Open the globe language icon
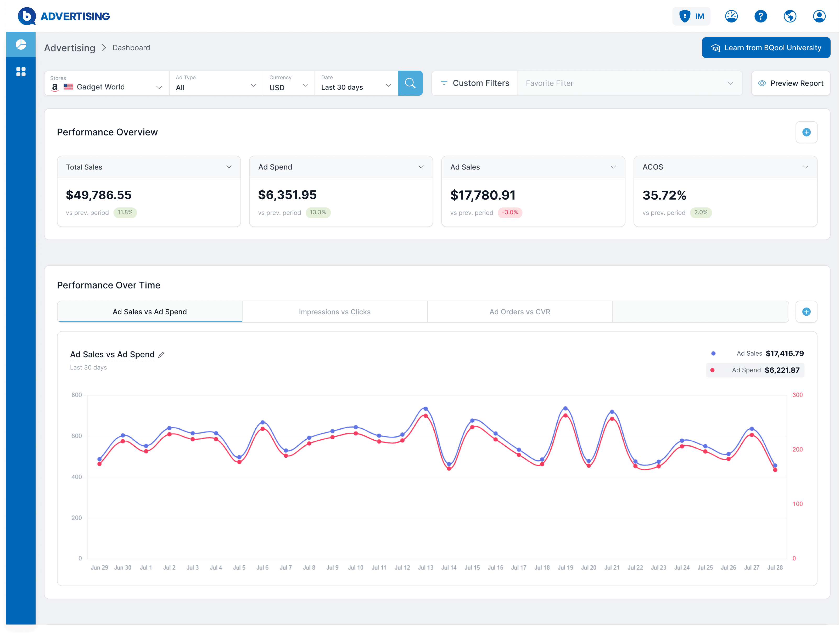This screenshot has height=636, width=840. tap(790, 16)
